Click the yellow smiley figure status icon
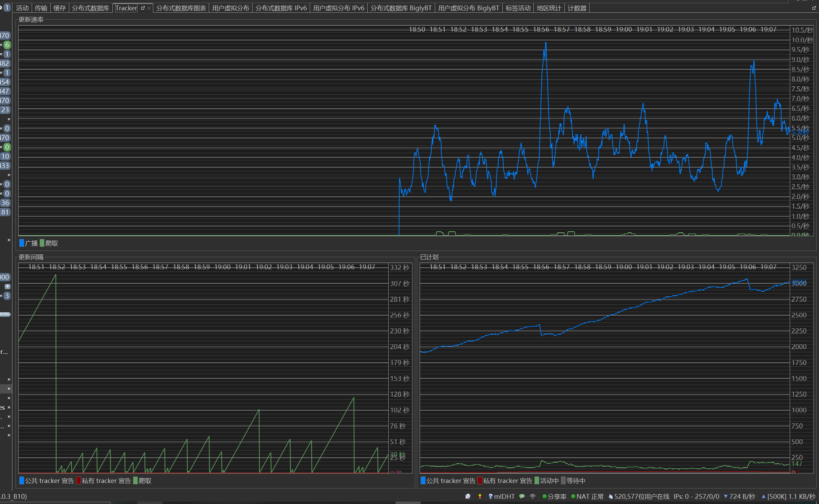The height and width of the screenshot is (504, 819). click(x=480, y=496)
